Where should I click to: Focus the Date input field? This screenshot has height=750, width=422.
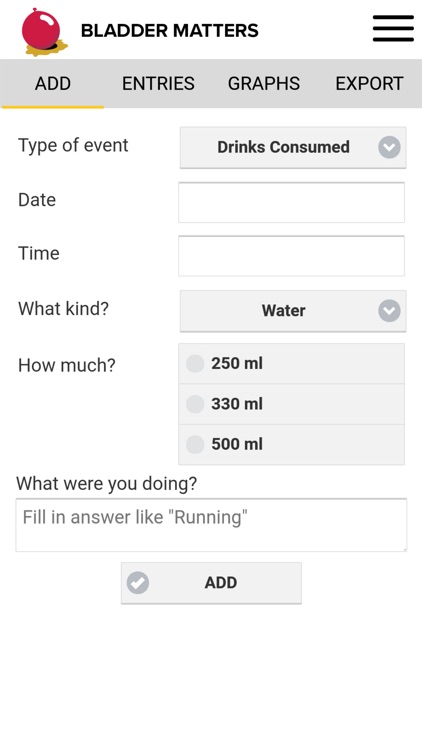291,202
